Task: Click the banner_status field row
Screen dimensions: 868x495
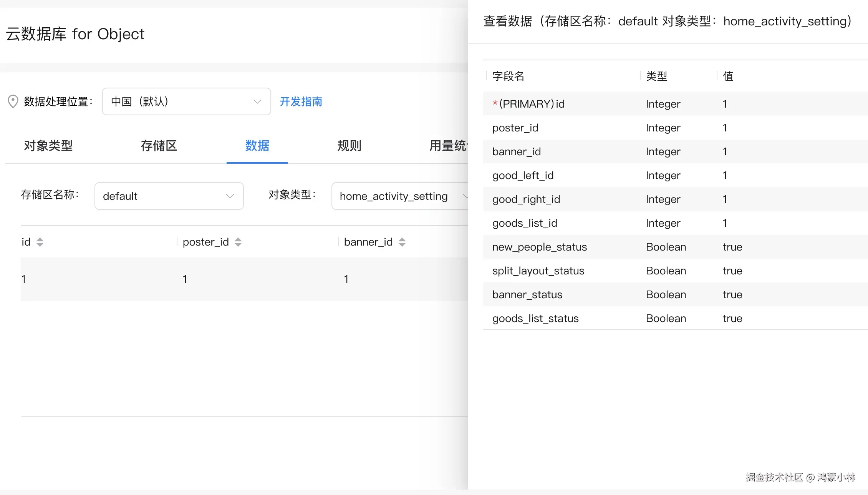Action: 527,294
